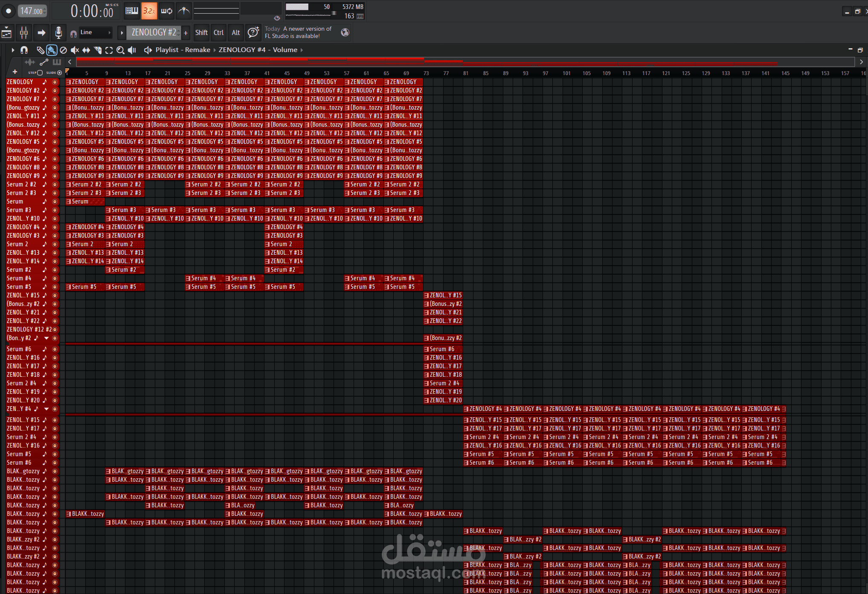Open the help speech-bubble icon

pos(253,32)
